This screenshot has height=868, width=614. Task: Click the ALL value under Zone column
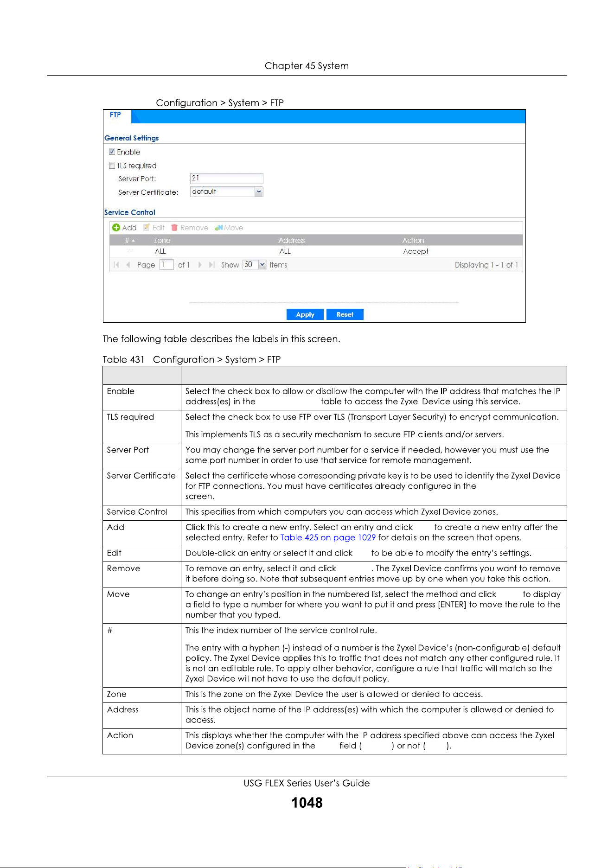[x=160, y=251]
